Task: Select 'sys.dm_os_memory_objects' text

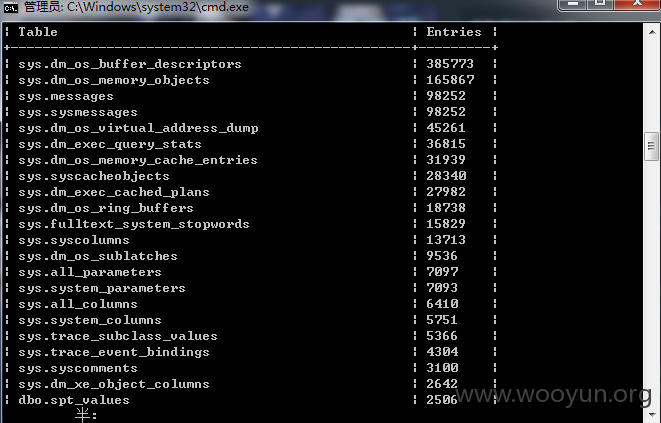Action: tap(114, 80)
